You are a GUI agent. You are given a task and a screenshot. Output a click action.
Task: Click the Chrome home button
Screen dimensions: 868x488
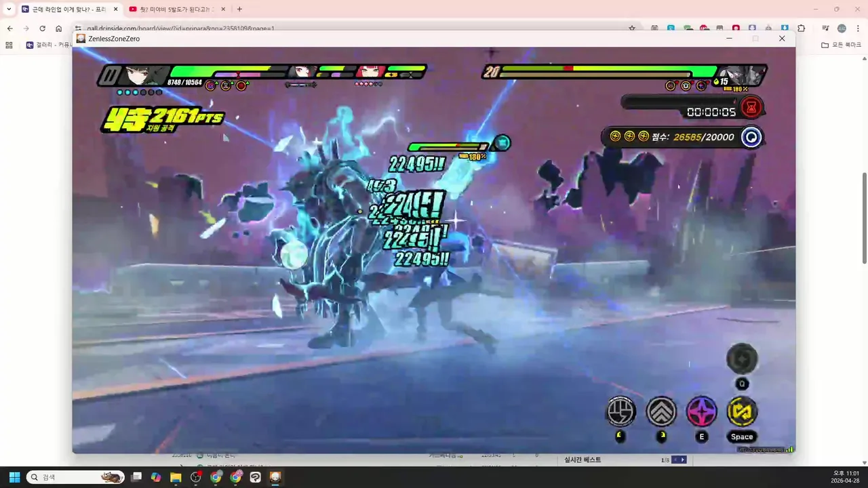coord(58,28)
